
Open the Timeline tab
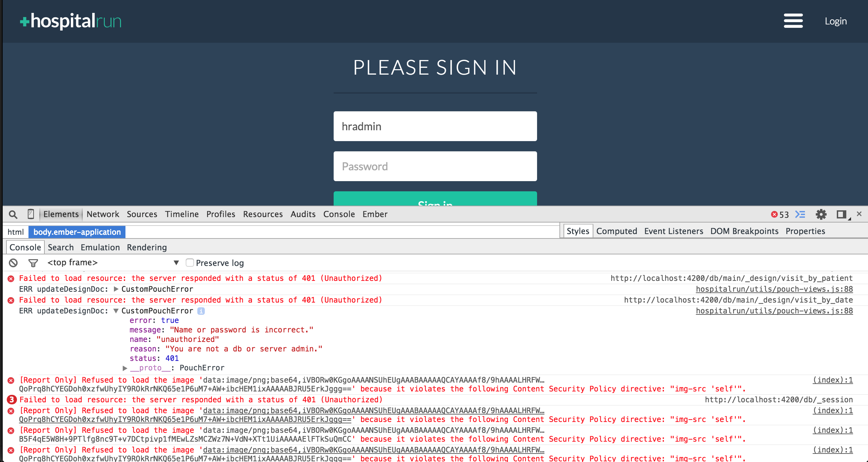click(182, 214)
